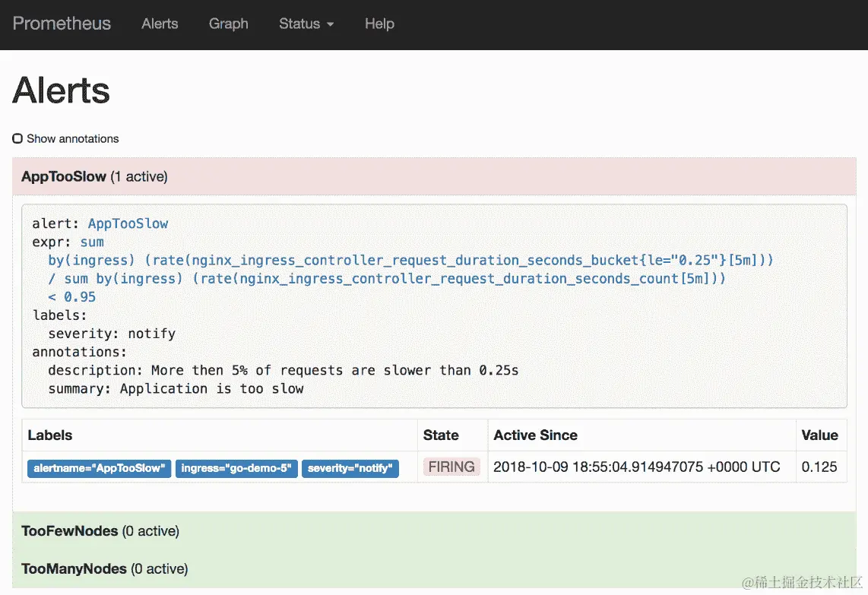Click the Alerts page heading
Image resolution: width=868 pixels, height=595 pixels.
[x=61, y=90]
